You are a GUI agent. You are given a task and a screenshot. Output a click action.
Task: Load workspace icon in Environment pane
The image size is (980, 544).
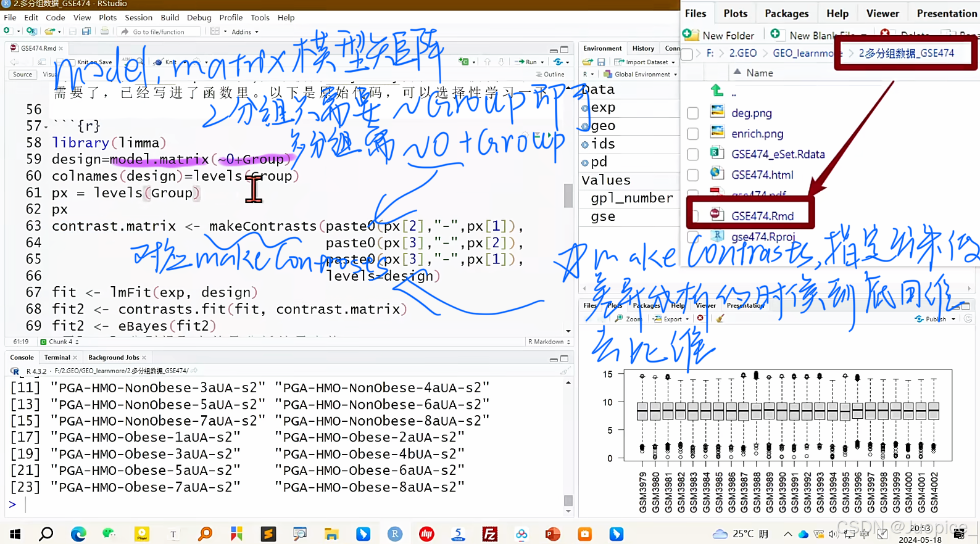[588, 62]
